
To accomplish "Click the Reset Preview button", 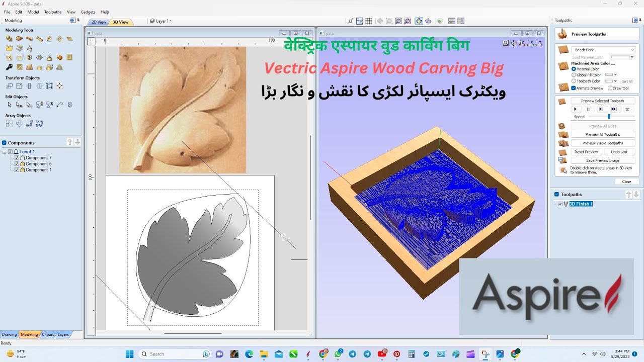I will [x=586, y=152].
